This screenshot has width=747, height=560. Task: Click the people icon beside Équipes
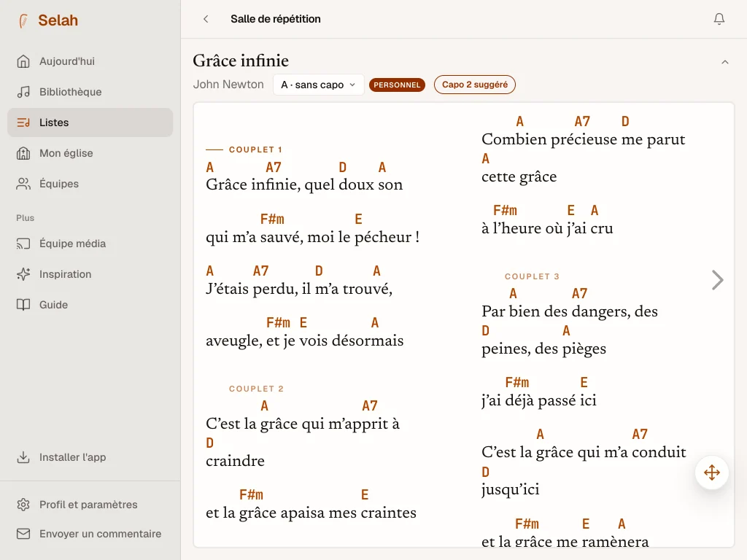[23, 184]
